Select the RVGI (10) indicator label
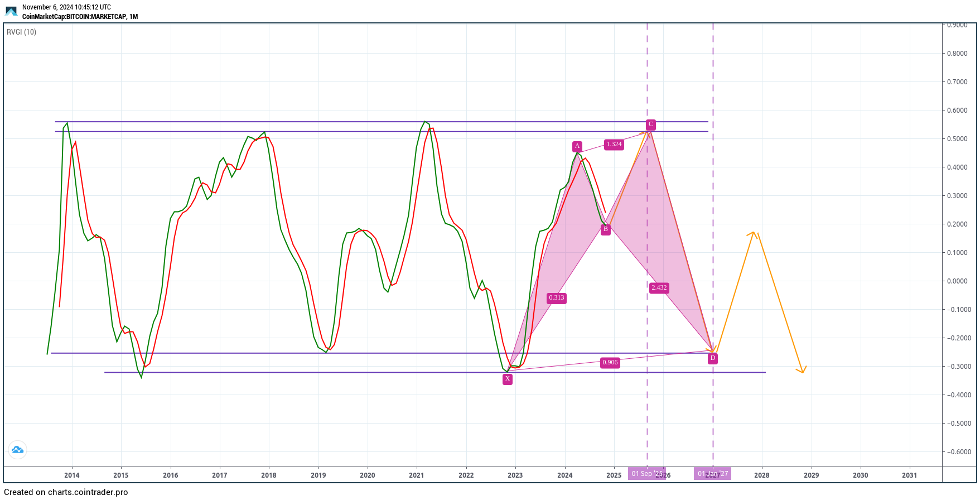The image size is (980, 500). coord(22,32)
